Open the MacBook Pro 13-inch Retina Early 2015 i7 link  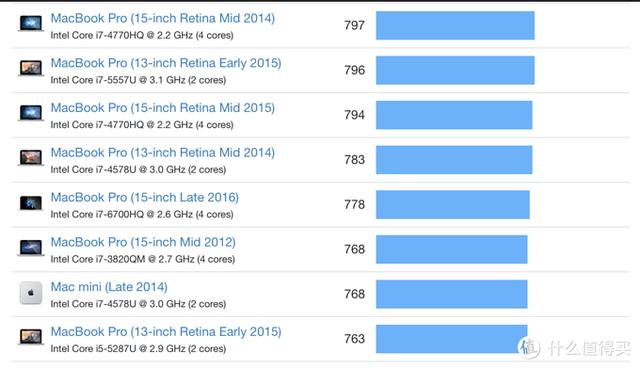coord(166,63)
